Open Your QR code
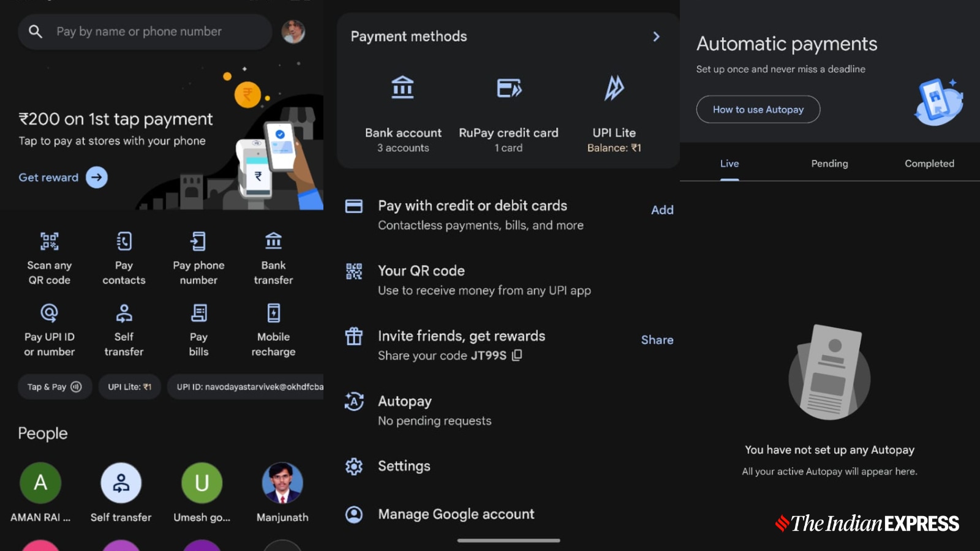Viewport: 980px width, 551px height. point(421,271)
